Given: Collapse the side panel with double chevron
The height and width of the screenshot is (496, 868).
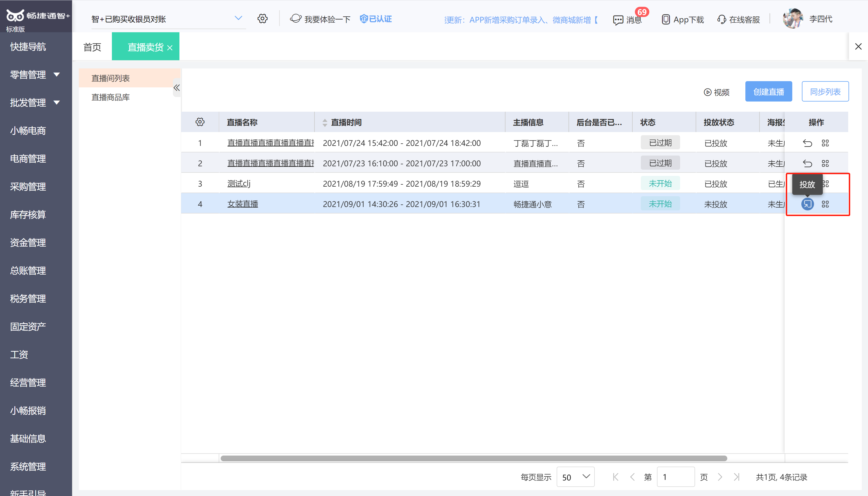Looking at the screenshot, I should [x=176, y=88].
